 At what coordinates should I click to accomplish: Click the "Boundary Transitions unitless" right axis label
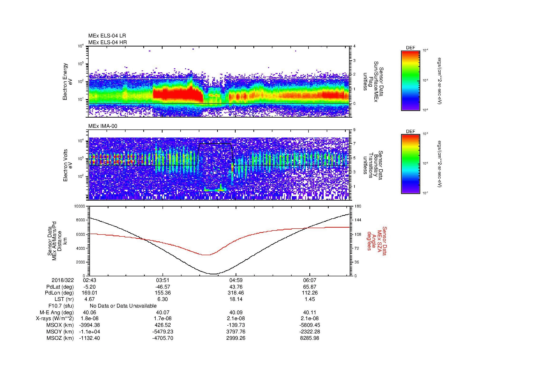pyautogui.click(x=373, y=166)
